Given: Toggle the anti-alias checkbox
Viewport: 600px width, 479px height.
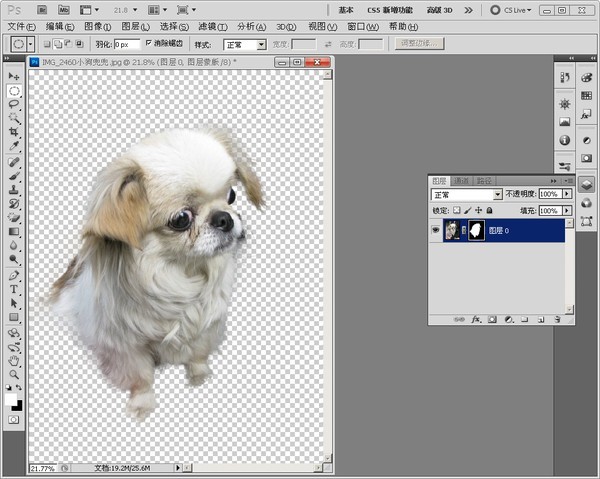Looking at the screenshot, I should tap(149, 43).
